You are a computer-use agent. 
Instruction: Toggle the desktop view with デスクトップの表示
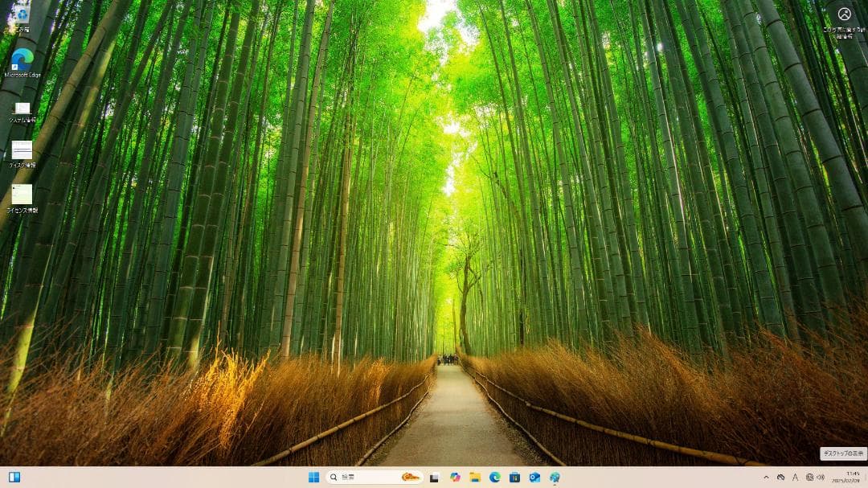(x=844, y=453)
